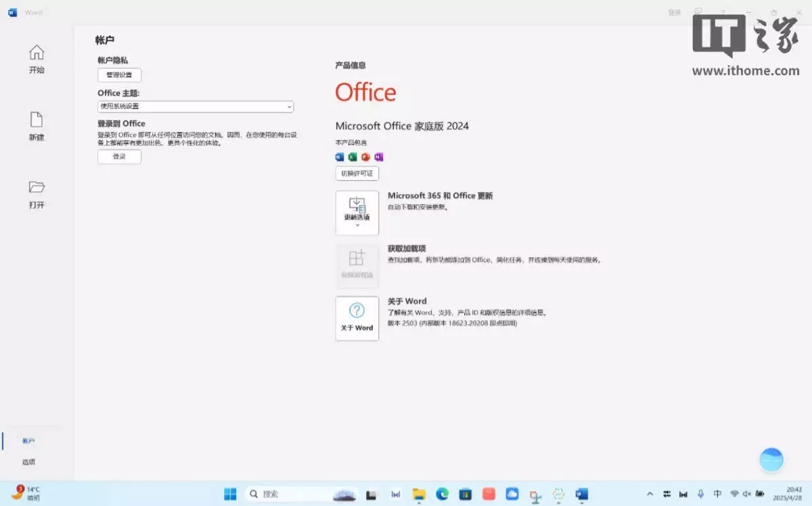Viewport: 812px width, 506px height.
Task: Launch Microsoft Edge from the taskbar
Action: click(x=442, y=494)
